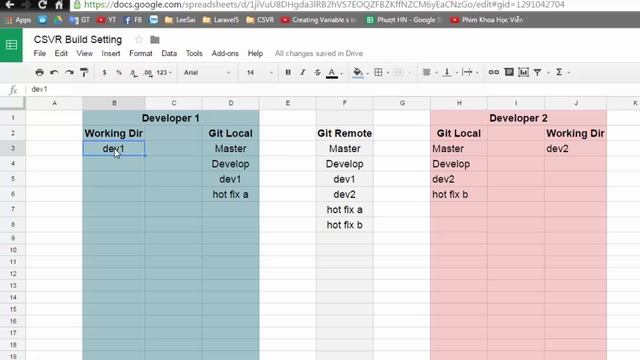640x360 pixels.
Task: Select column F header
Action: (x=344, y=103)
